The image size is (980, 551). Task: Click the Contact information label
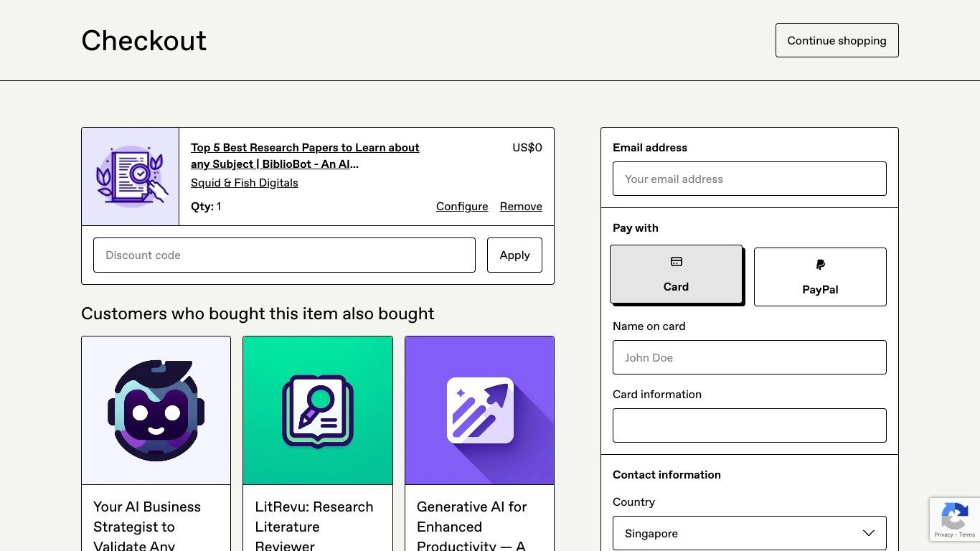666,474
